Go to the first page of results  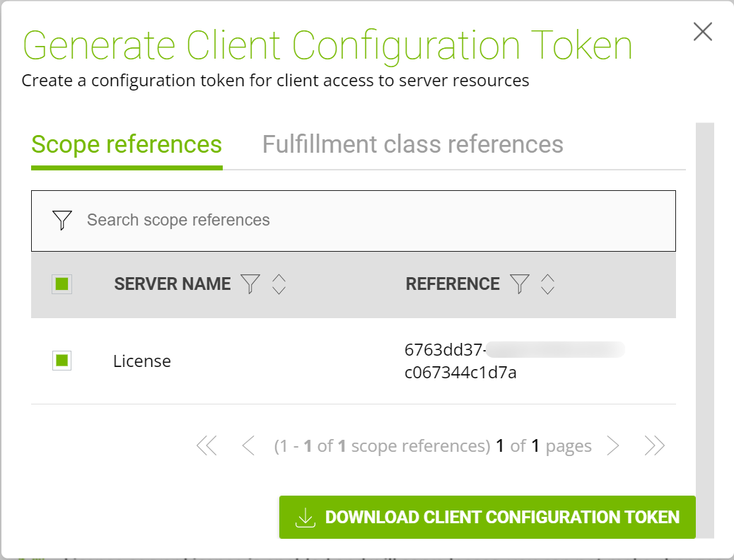pos(206,445)
